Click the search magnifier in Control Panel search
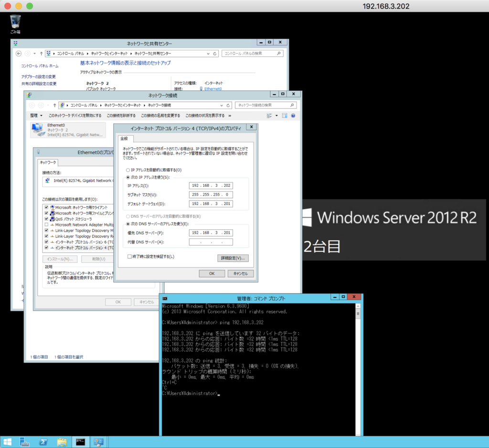Image resolution: width=489 pixels, height=448 pixels. 279,53
